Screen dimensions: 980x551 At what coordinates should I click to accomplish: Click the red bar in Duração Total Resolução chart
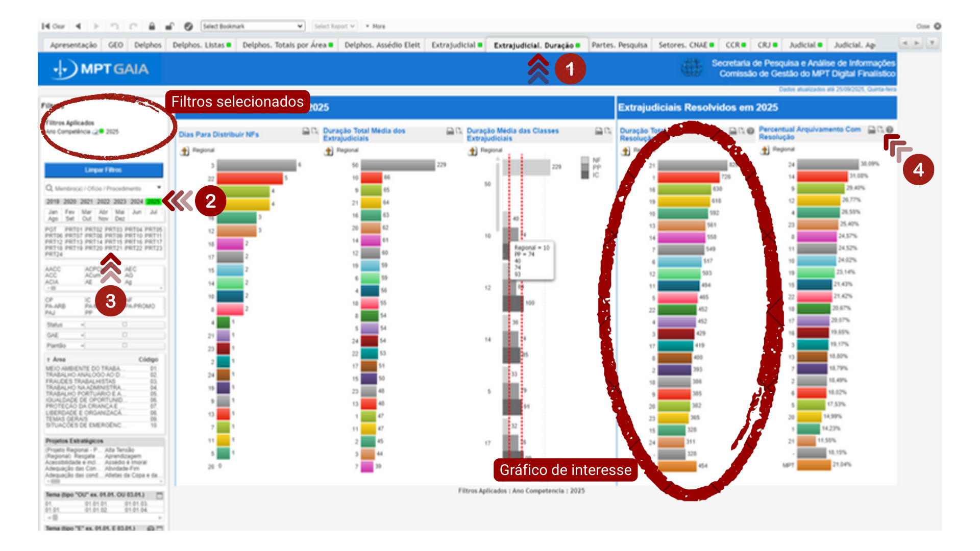pos(688,177)
